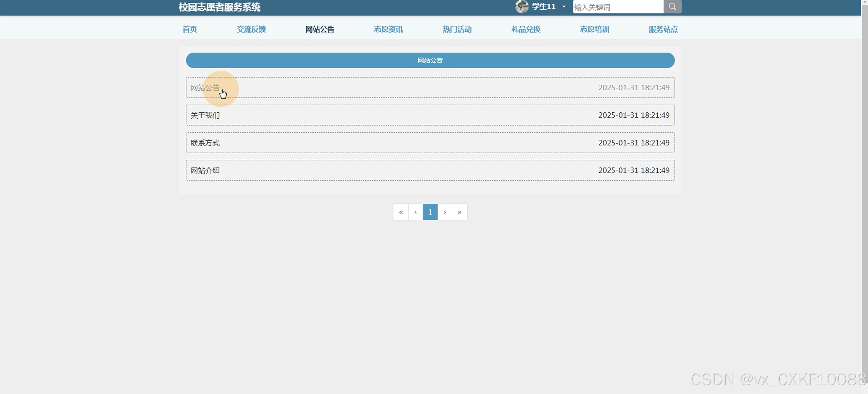The image size is (868, 394).
Task: Go to previous page with ‹ arrow
Action: point(415,212)
